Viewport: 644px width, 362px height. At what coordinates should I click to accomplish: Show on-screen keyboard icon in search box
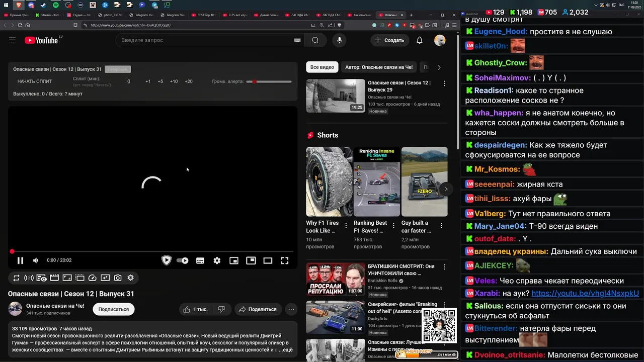tap(297, 40)
